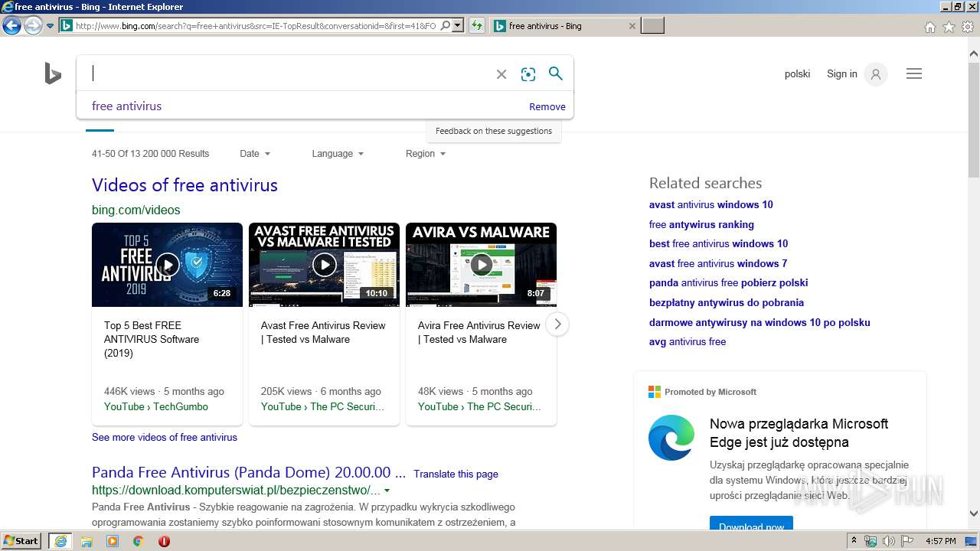
Task: Open recent pages dropdown arrow
Action: tap(50, 26)
